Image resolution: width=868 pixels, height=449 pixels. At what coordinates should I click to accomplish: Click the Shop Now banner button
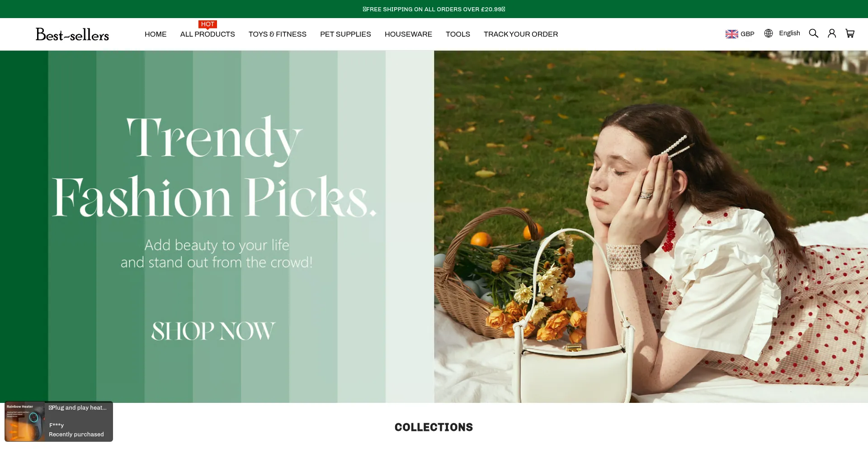[213, 331]
